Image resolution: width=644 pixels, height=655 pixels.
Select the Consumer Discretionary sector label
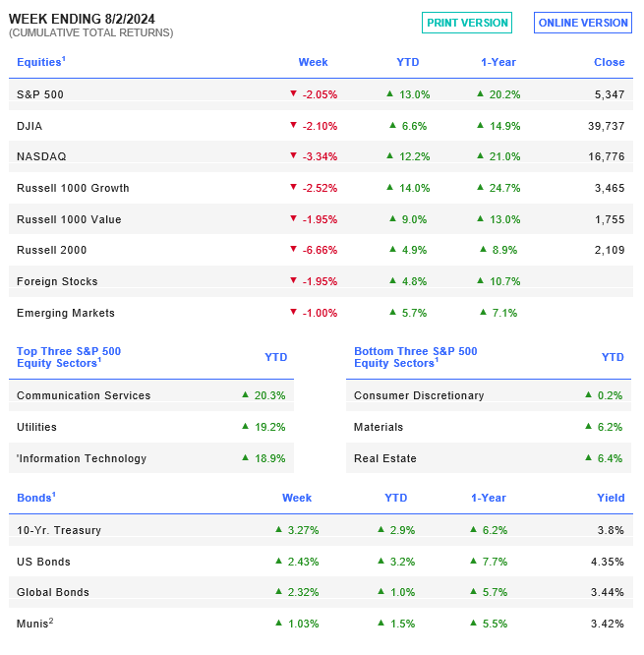click(419, 395)
